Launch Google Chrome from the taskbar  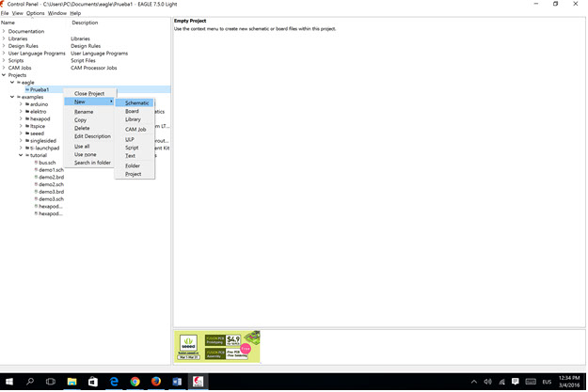135,382
